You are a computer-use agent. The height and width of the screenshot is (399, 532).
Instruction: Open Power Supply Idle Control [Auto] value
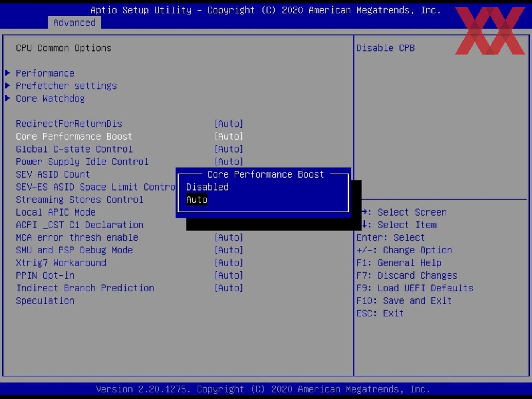pyautogui.click(x=228, y=162)
